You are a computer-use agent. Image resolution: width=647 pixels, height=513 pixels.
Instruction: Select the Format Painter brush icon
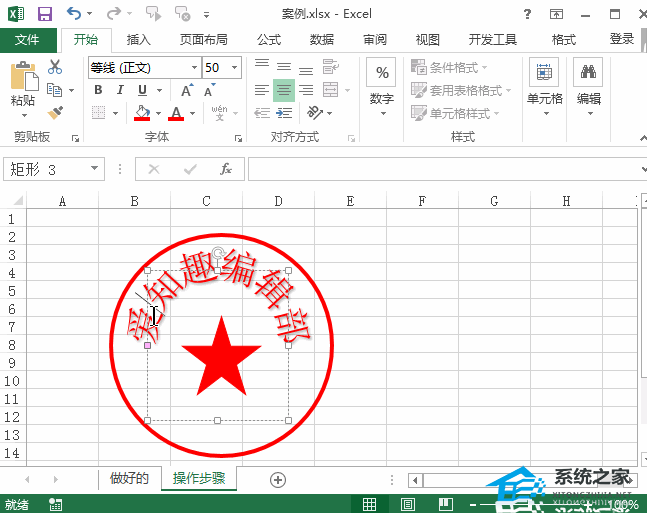pyautogui.click(x=55, y=113)
